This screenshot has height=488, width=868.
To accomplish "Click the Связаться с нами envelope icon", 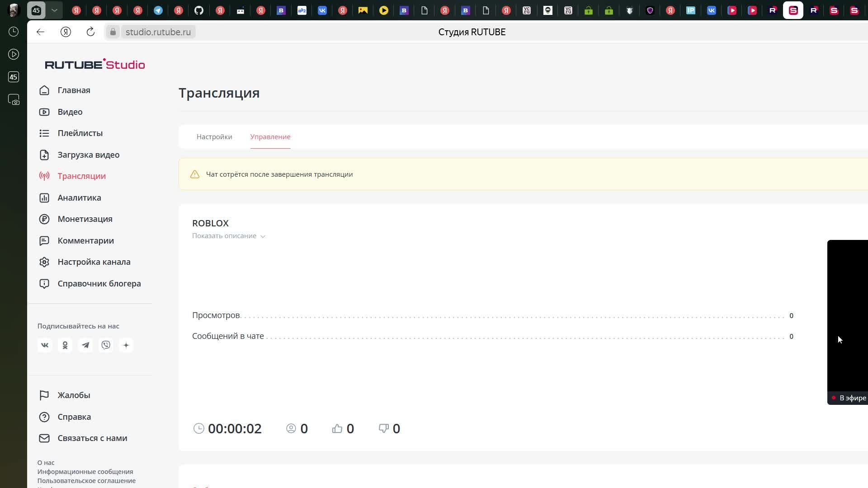I will coord(44,438).
